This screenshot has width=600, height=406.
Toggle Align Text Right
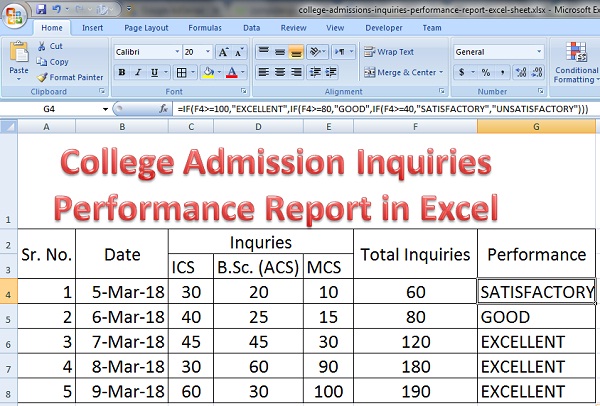296,72
